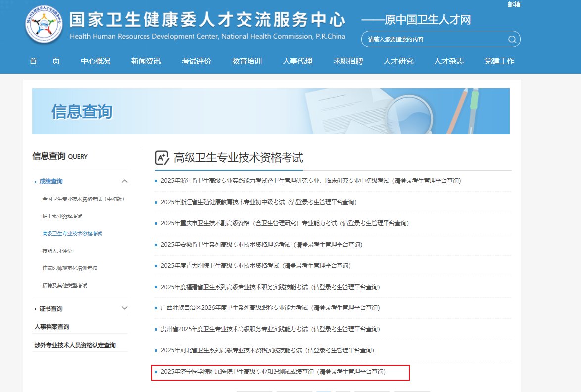Open 党建工作 navigation item

point(499,61)
